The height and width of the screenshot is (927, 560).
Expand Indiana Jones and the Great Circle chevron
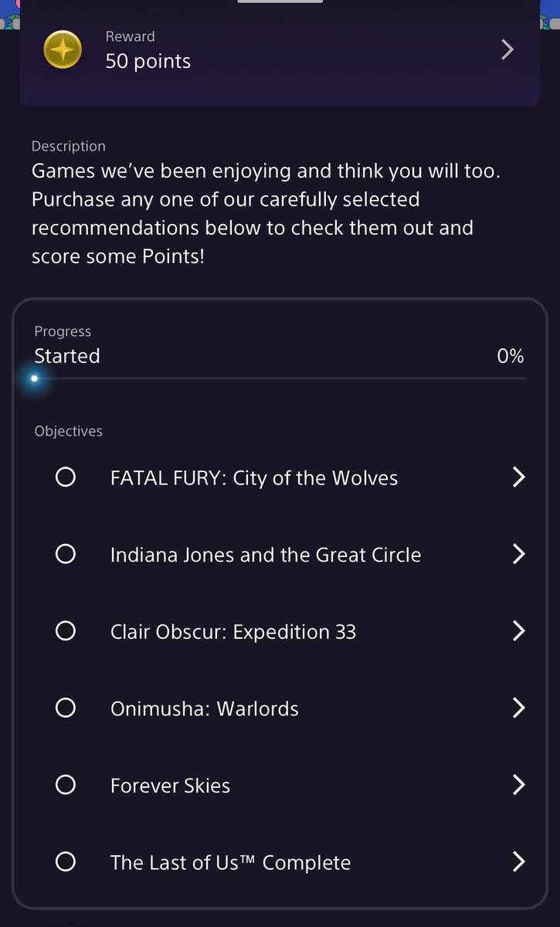(519, 554)
